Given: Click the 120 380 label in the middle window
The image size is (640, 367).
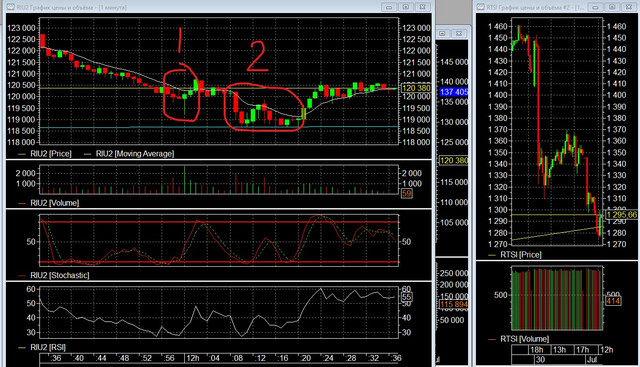Looking at the screenshot, I should 453,160.
